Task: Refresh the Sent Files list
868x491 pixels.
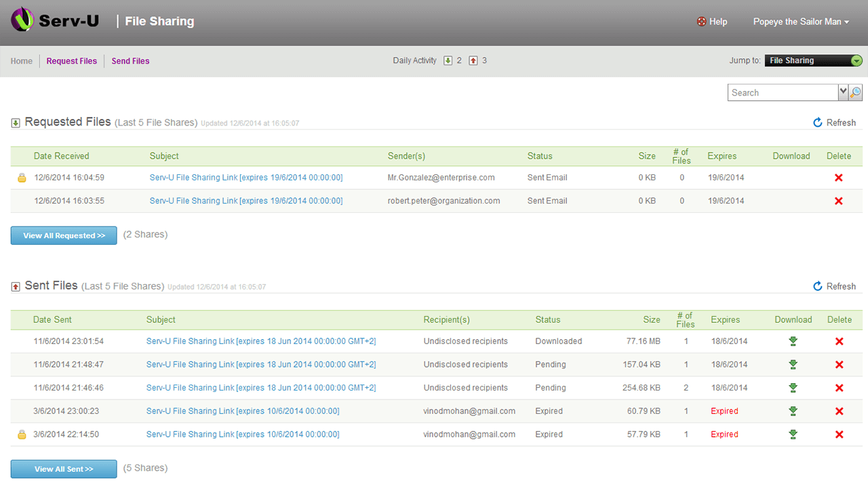Action: pyautogui.click(x=835, y=286)
